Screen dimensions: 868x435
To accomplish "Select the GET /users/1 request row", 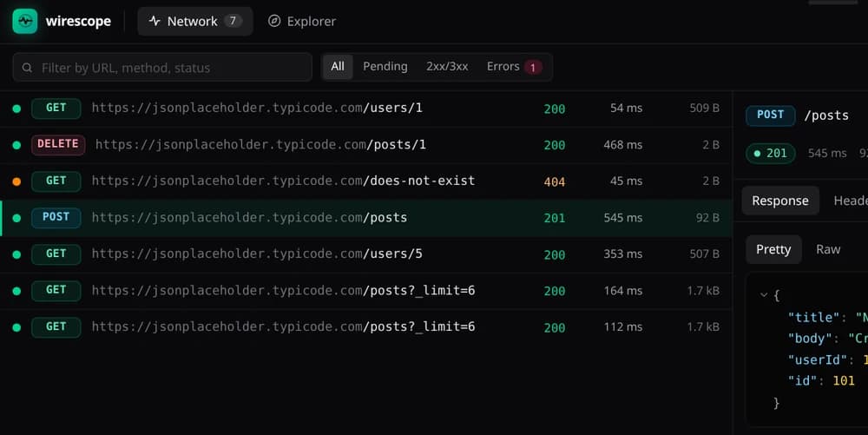I will tap(366, 109).
